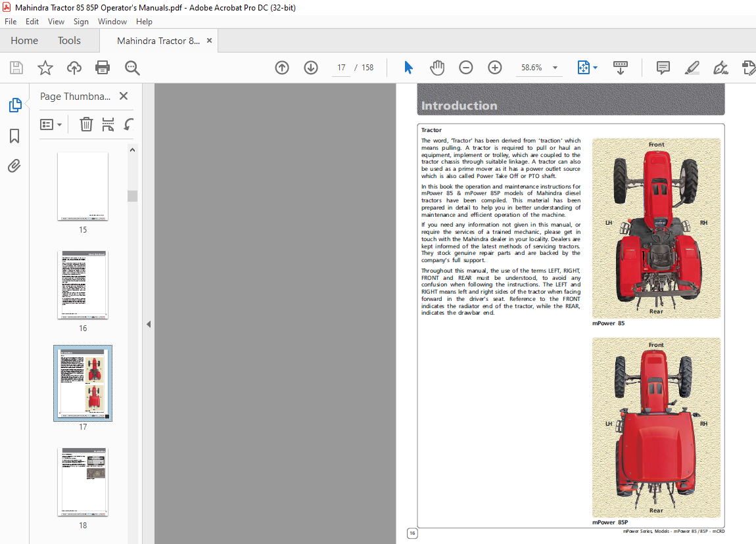Viewport: 756px width, 544px height.
Task: Click the thumbnail panel scrollbar thumb
Action: [x=133, y=196]
